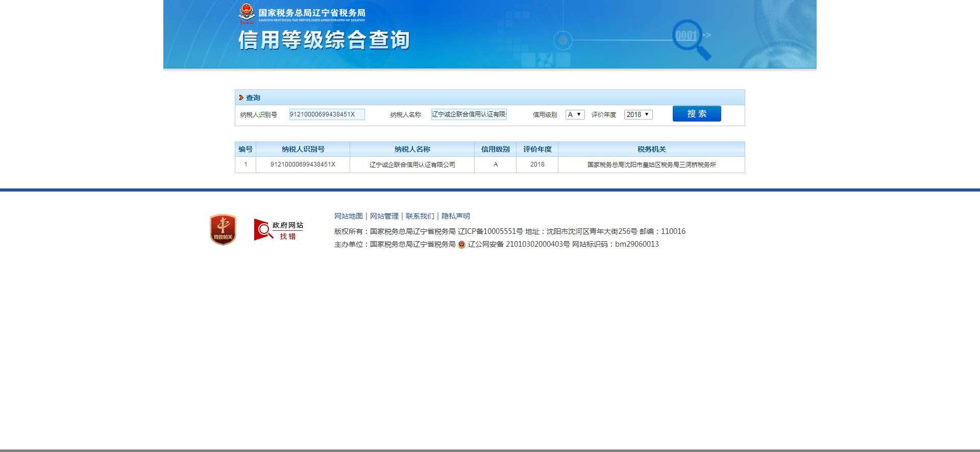Click the 联系我们 footer link
Viewport: 980px width, 452px height.
pyautogui.click(x=420, y=216)
